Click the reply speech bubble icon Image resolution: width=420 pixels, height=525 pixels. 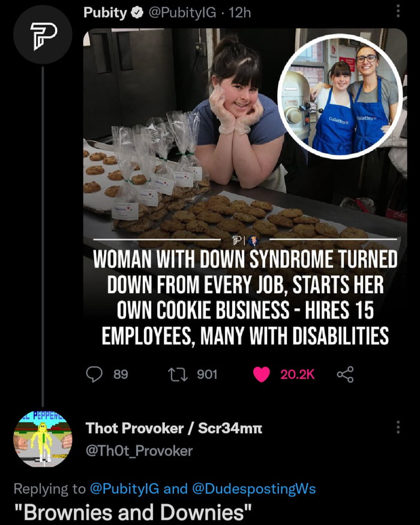94,374
